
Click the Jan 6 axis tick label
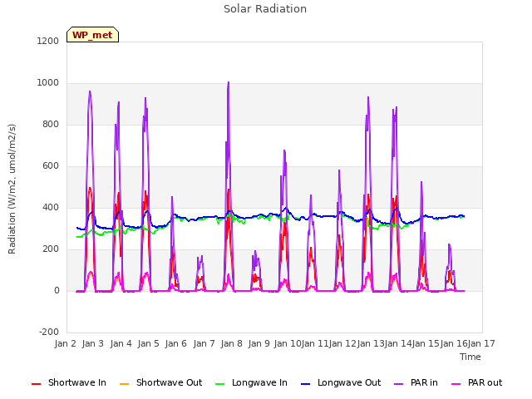(x=176, y=343)
